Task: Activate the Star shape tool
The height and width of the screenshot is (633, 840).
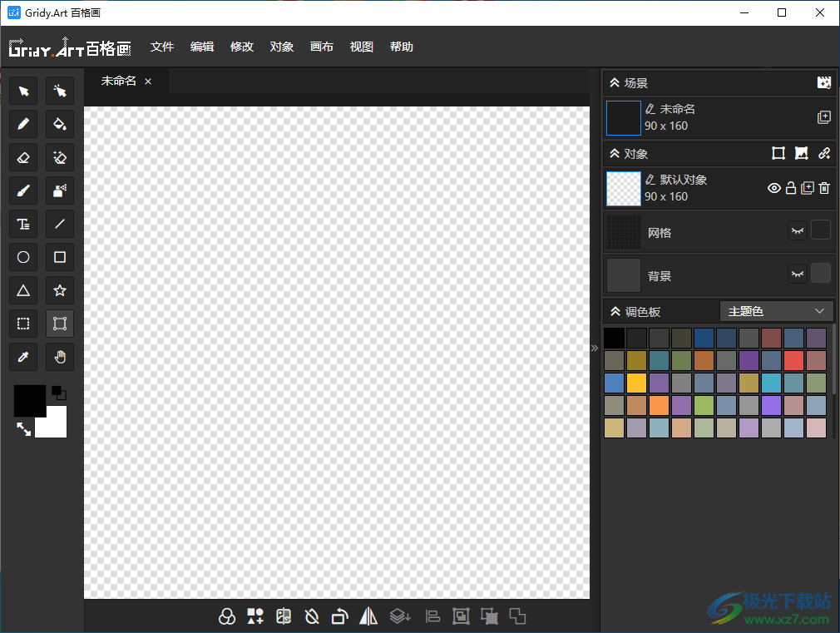Action: pyautogui.click(x=60, y=290)
